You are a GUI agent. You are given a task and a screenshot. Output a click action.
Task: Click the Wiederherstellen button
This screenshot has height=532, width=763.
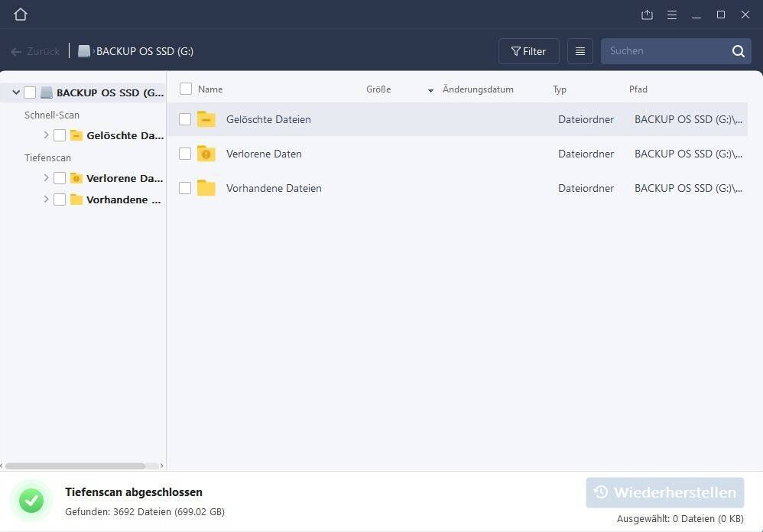pyautogui.click(x=665, y=492)
